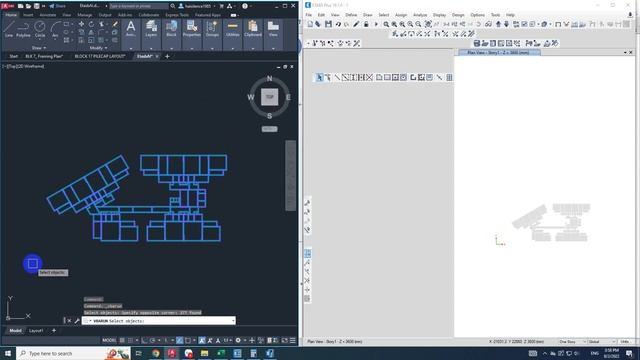Open the Utilities panel button
The width and height of the screenshot is (640, 360).
point(233,29)
